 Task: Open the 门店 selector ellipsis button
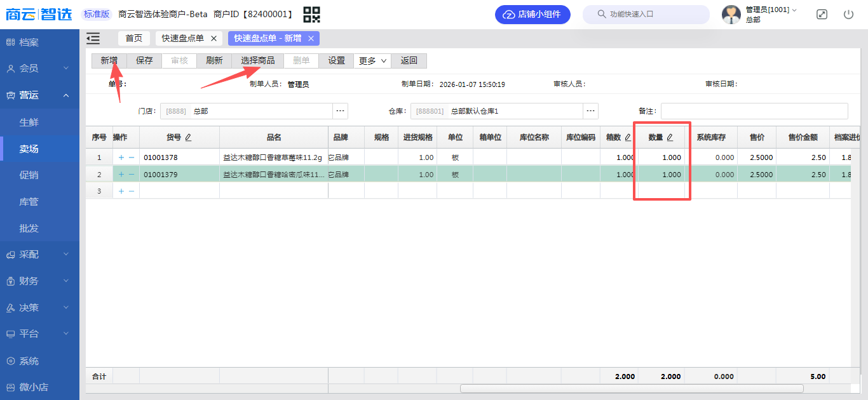[x=341, y=111]
